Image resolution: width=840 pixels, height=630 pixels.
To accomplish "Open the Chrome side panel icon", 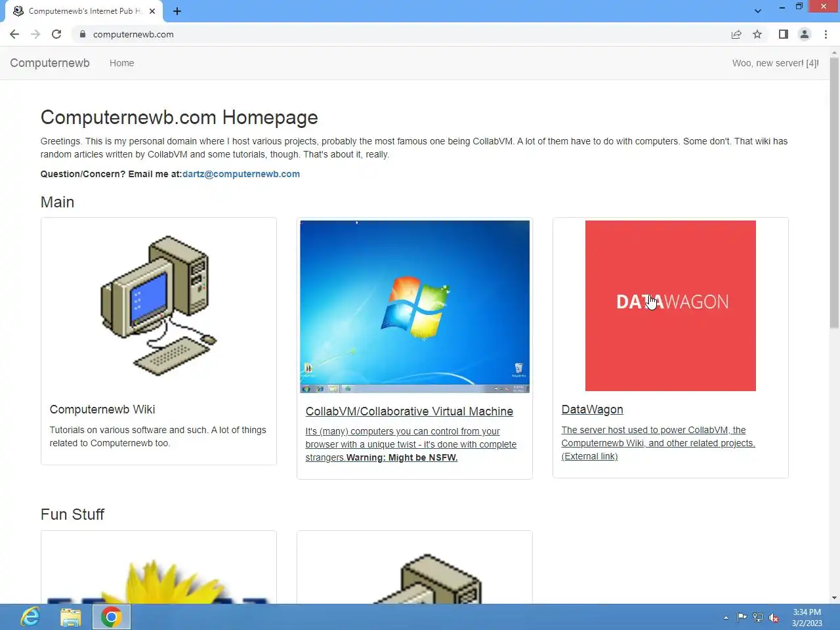I will 783,34.
